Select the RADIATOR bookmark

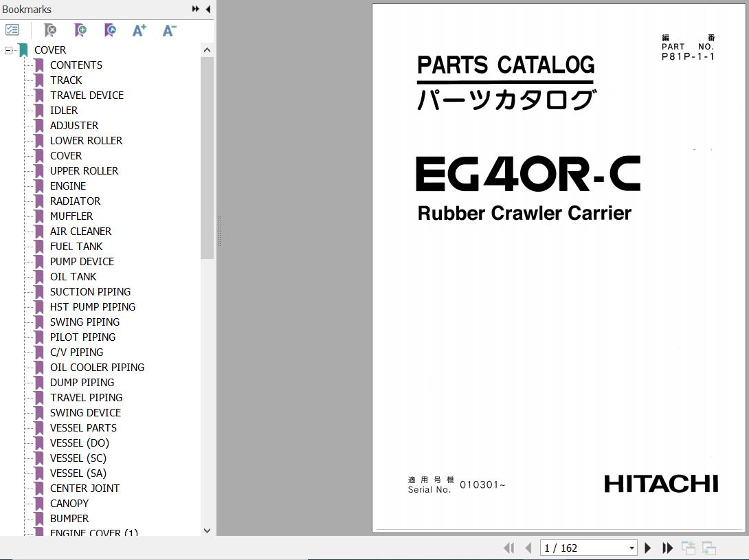(x=75, y=201)
